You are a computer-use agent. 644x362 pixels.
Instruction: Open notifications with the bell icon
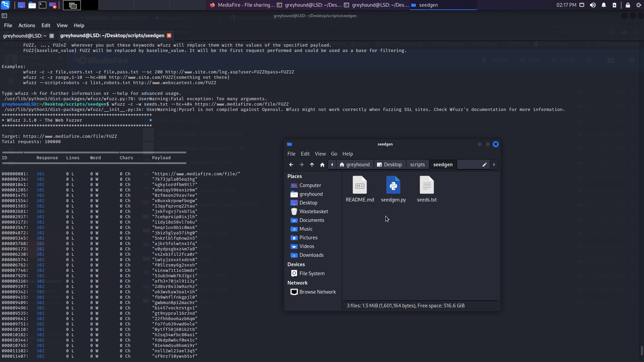click(x=604, y=5)
